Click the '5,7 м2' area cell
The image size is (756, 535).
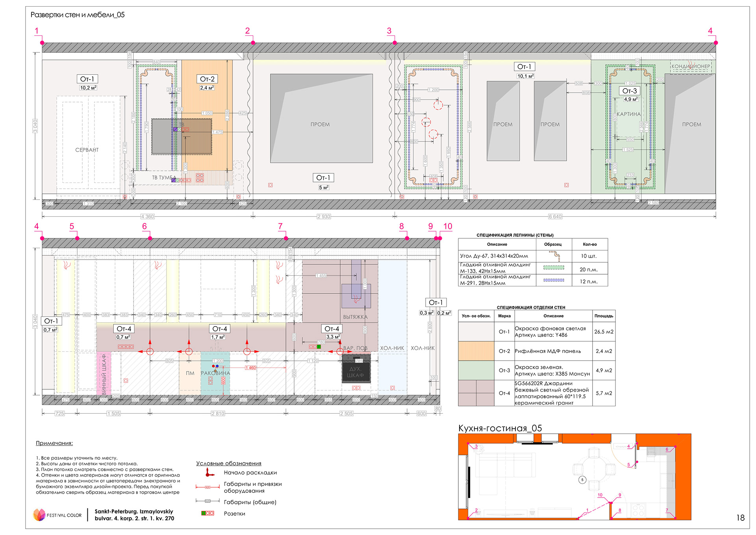pyautogui.click(x=604, y=393)
